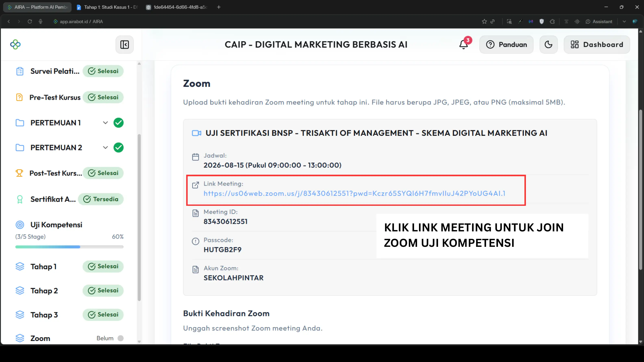The width and height of the screenshot is (644, 362).
Task: Reload the page
Action: point(30,22)
